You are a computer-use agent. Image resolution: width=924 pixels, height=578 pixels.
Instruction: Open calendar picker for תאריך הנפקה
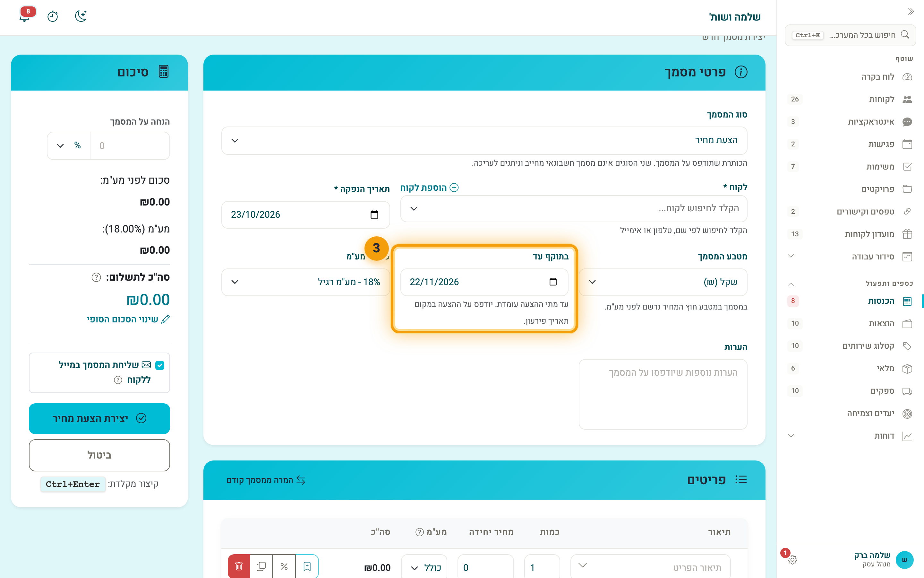374,215
